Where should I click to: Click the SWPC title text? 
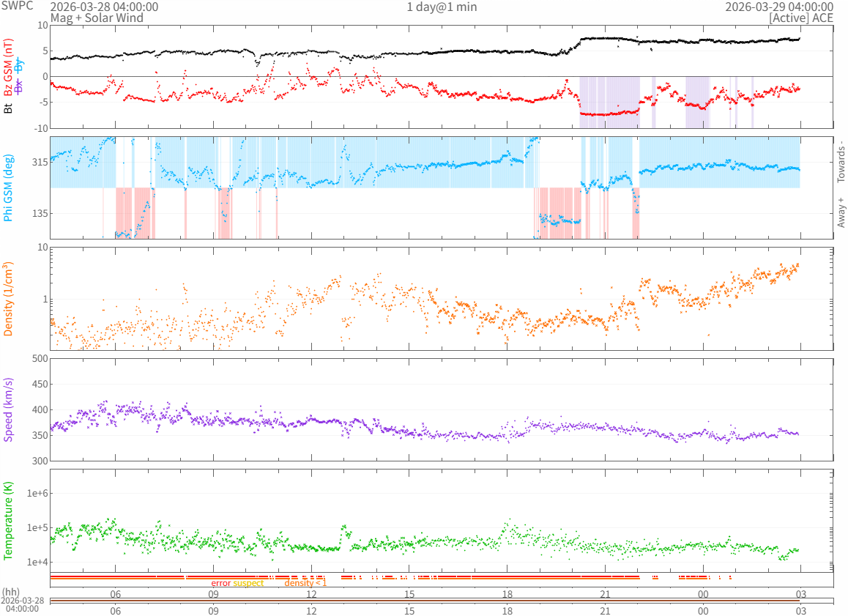pyautogui.click(x=17, y=6)
